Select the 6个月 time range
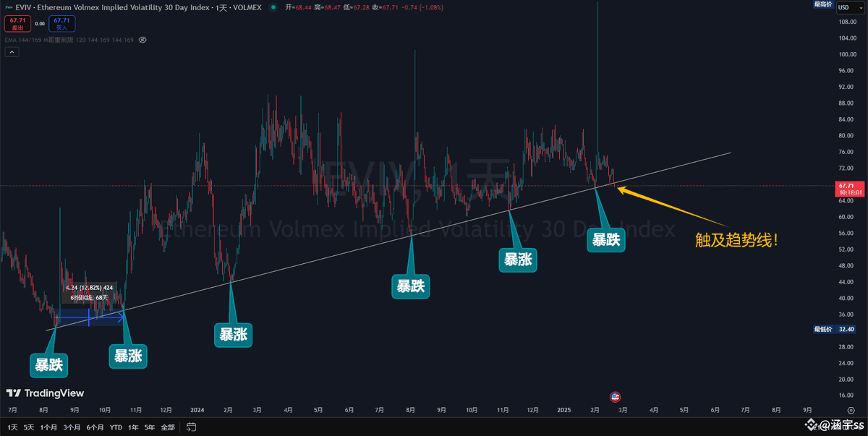 point(95,427)
